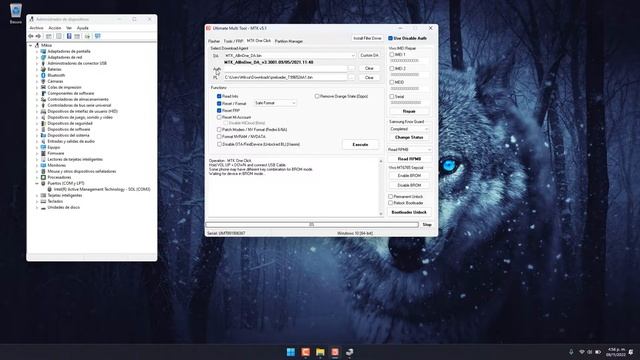Click the Intel Active Management COM3 port icon

point(49,189)
